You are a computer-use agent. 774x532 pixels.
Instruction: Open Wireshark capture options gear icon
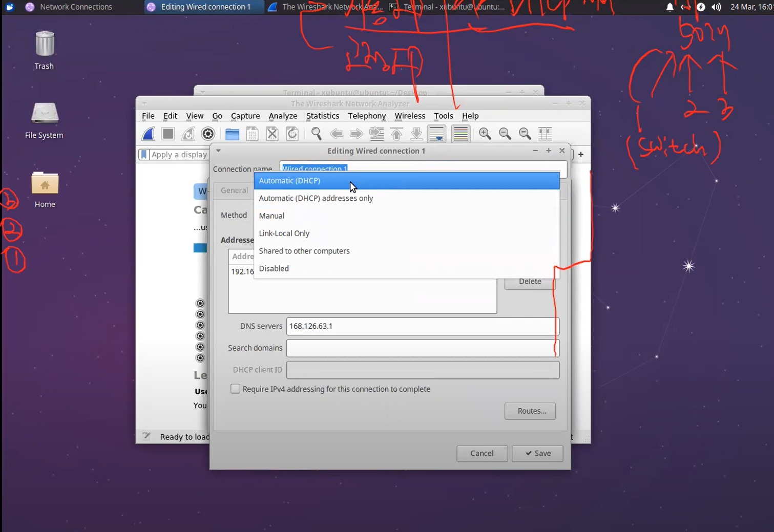point(208,134)
